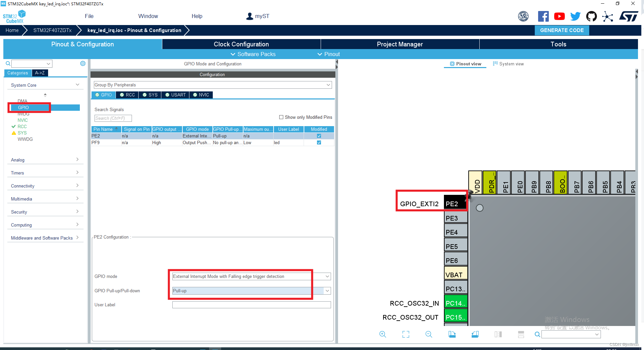Open Group By Peripherals dropdown
The image size is (644, 350).
213,85
